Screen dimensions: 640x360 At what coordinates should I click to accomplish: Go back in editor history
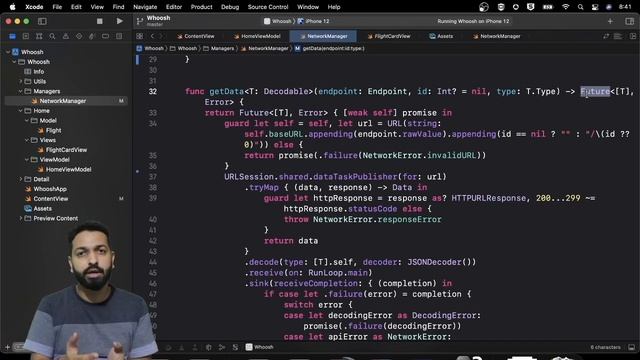tap(152, 36)
